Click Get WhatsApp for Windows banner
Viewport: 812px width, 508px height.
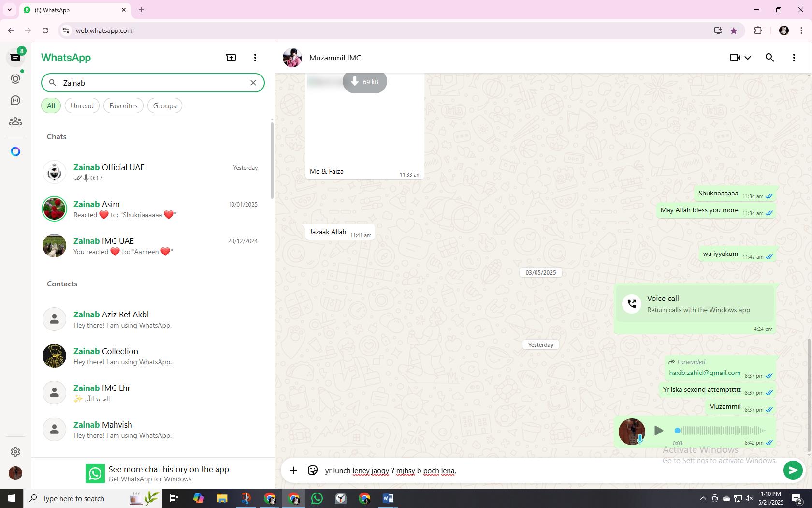click(153, 474)
